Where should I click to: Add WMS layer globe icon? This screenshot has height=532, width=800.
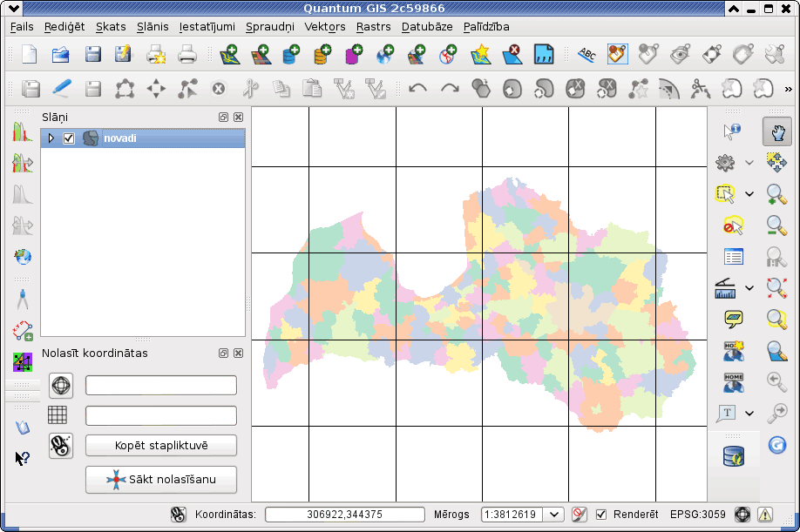point(385,54)
